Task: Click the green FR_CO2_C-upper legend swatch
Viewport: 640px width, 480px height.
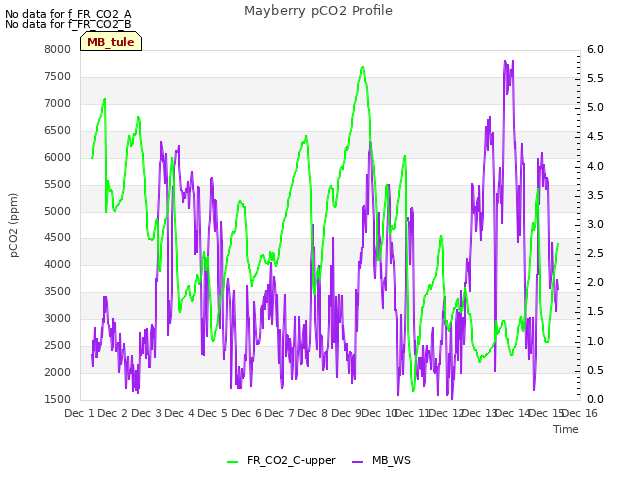Action: click(232, 462)
